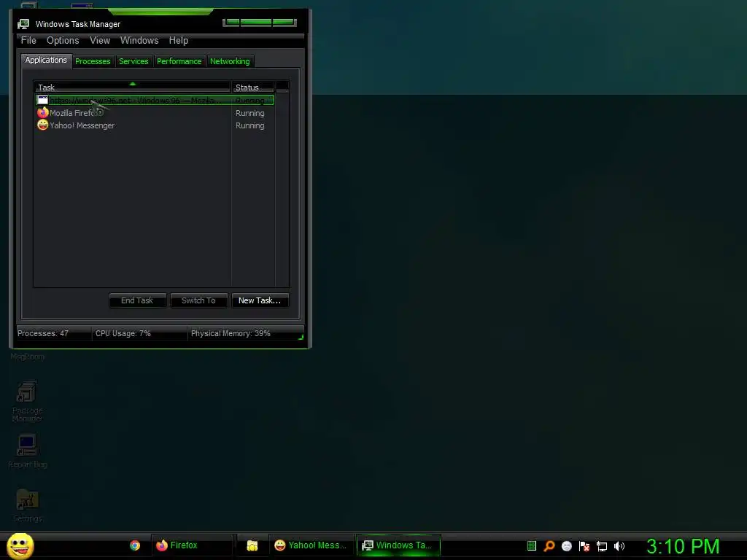
Task: Open the network tray icon
Action: (x=602, y=546)
